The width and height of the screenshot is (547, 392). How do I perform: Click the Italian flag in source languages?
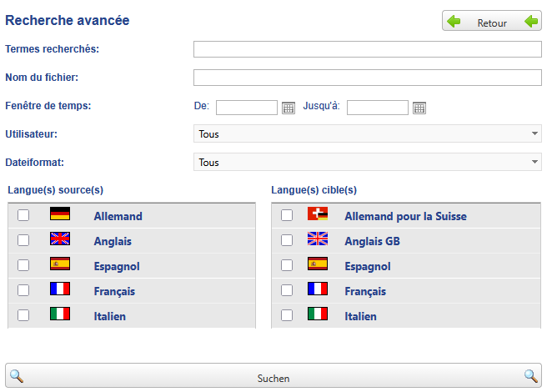click(60, 315)
